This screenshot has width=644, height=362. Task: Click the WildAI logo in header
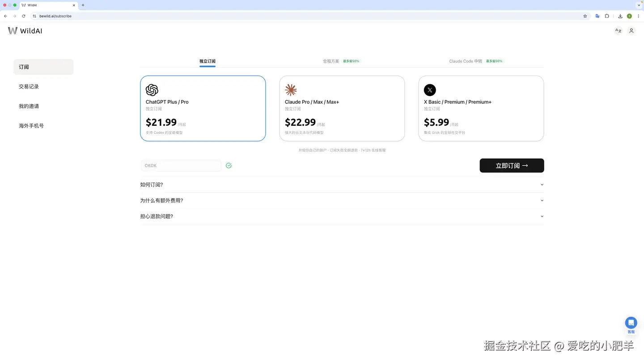(x=25, y=30)
